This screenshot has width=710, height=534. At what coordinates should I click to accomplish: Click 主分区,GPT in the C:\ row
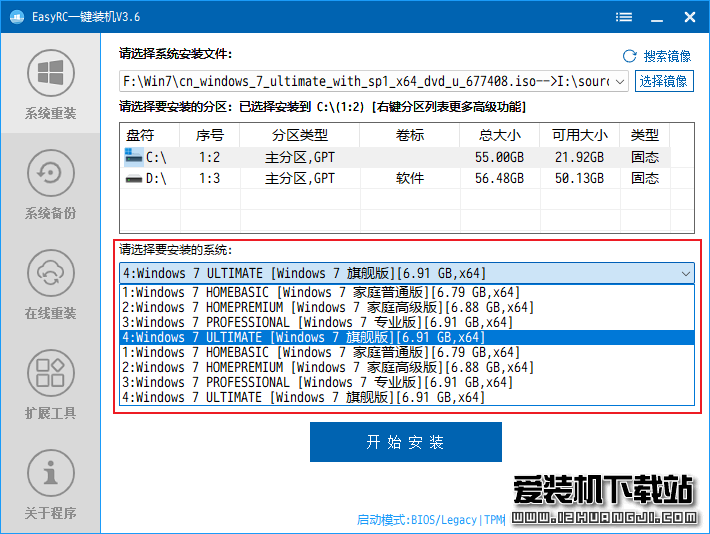299,157
